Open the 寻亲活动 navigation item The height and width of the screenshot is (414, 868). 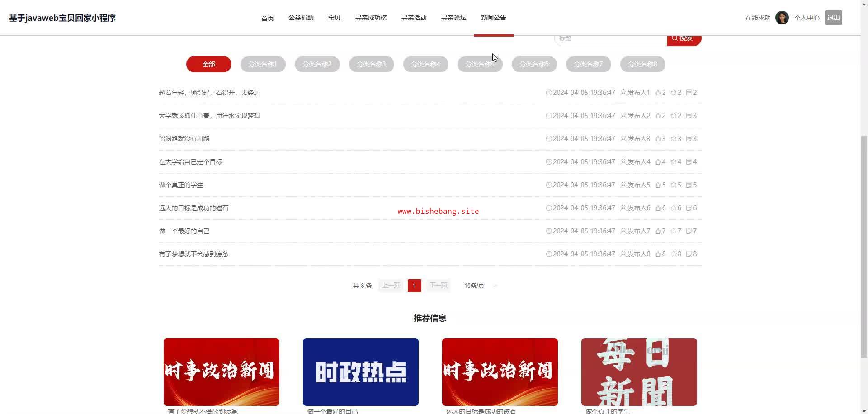414,18
